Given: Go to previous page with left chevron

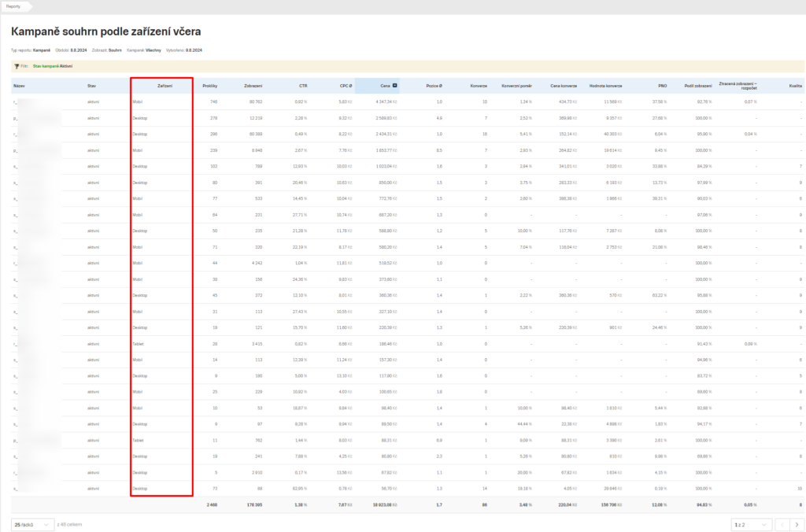Looking at the screenshot, I should (782, 524).
